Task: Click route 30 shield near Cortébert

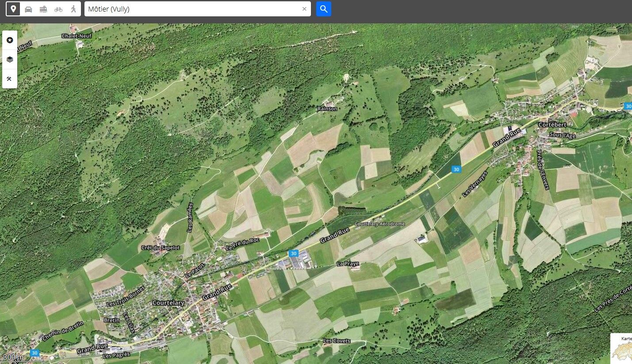Action: [628, 106]
